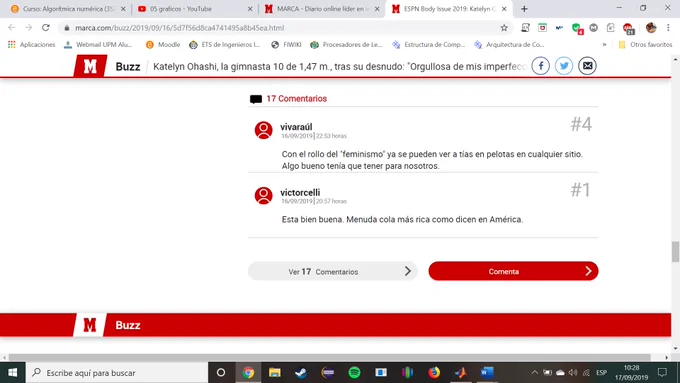
Task: Click vertical page scrollbar thumb
Action: [x=675, y=252]
